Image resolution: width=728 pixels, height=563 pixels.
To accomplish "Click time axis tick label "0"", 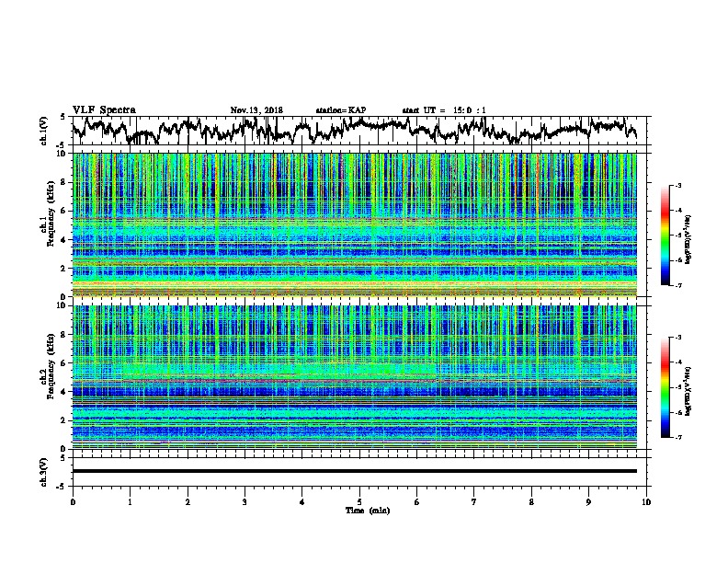I will click(x=73, y=502).
